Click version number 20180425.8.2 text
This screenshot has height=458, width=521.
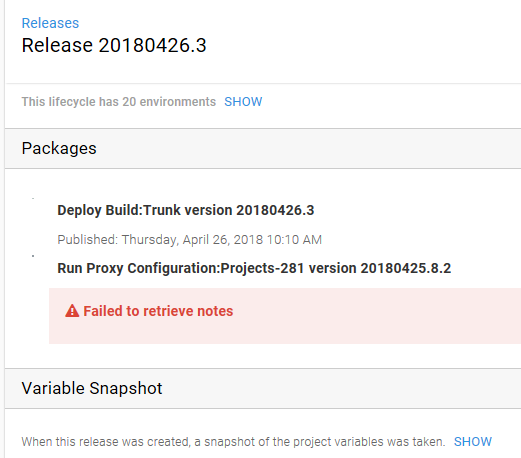click(406, 268)
